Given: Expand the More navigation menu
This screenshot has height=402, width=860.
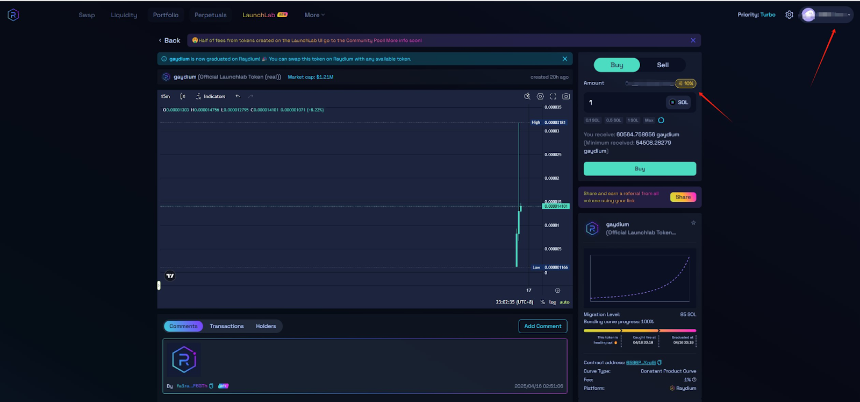Looking at the screenshot, I should tap(314, 15).
